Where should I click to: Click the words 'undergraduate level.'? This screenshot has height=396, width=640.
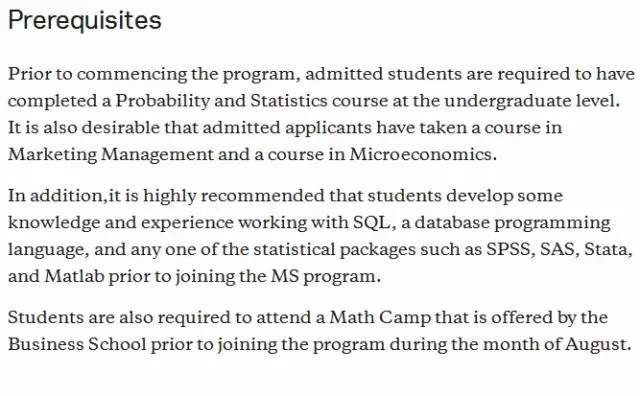click(x=532, y=101)
